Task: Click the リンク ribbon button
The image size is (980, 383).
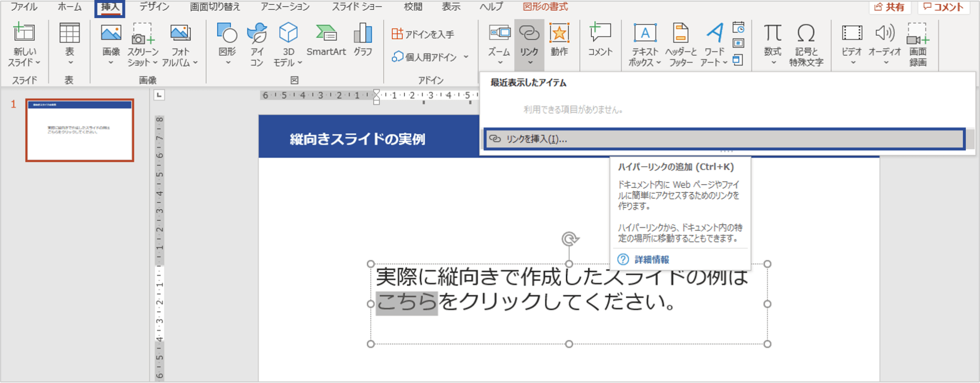Action: (x=529, y=45)
